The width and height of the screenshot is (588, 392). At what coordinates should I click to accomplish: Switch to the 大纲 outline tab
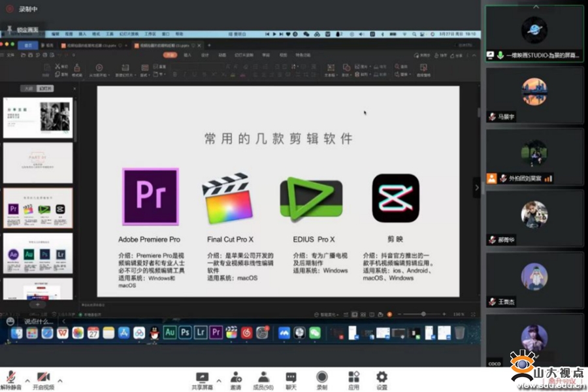pyautogui.click(x=29, y=89)
